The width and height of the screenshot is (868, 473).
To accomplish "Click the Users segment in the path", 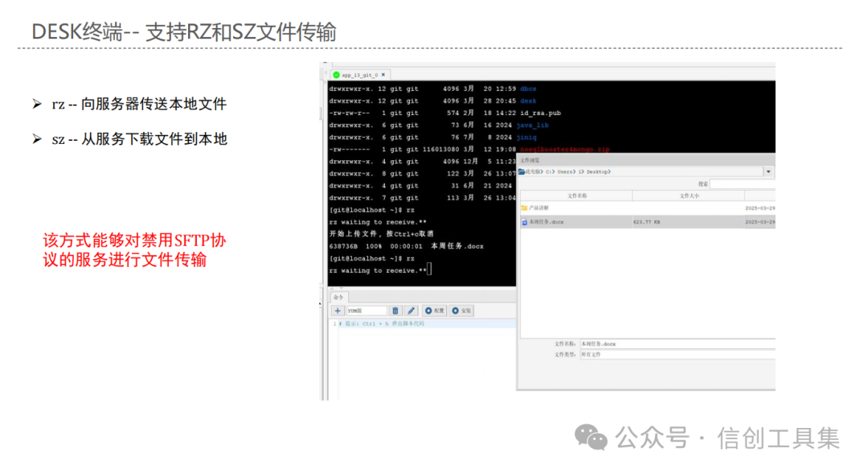I will [565, 171].
